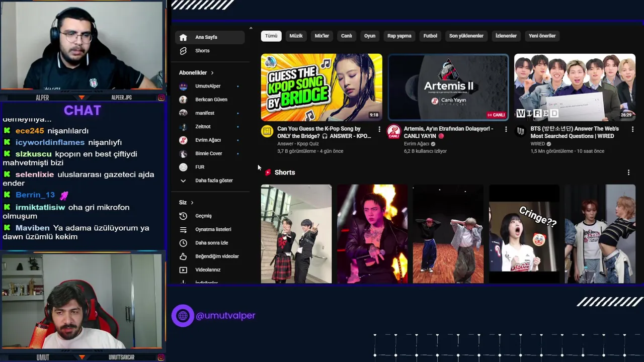Expand the Abonelikler section chevron
The image size is (644, 362).
point(212,73)
